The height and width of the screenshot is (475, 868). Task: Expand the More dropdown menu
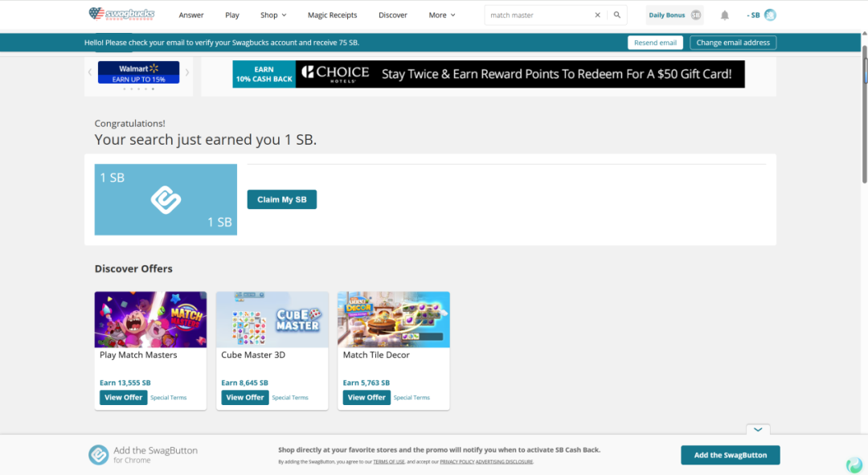(442, 15)
